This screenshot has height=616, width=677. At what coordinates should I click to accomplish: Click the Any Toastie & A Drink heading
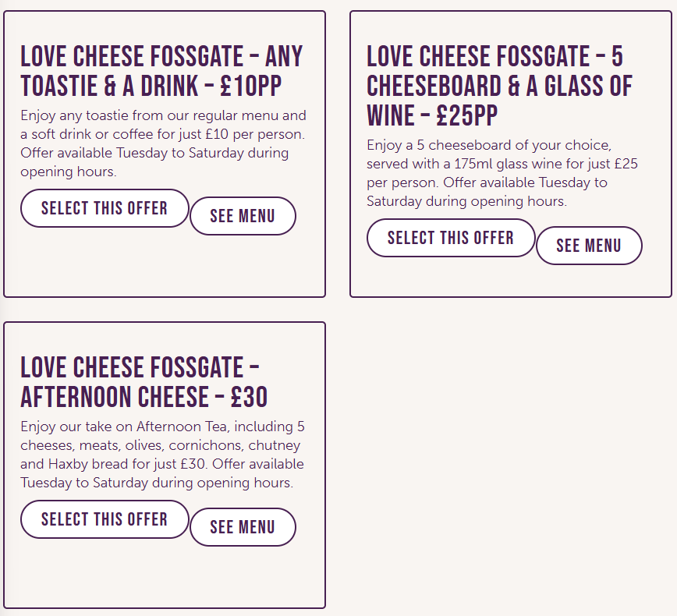(161, 71)
